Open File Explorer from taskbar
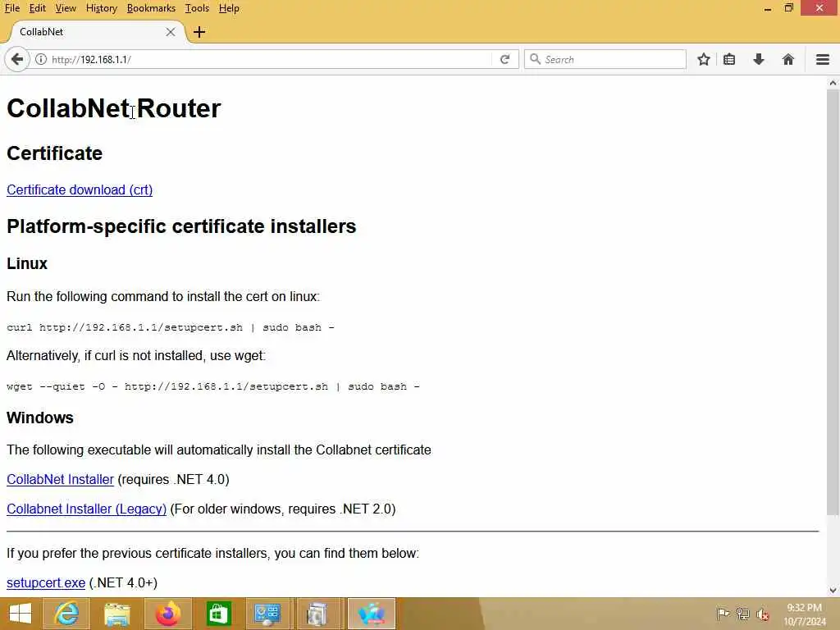Viewport: 840px width, 630px height. (x=117, y=614)
